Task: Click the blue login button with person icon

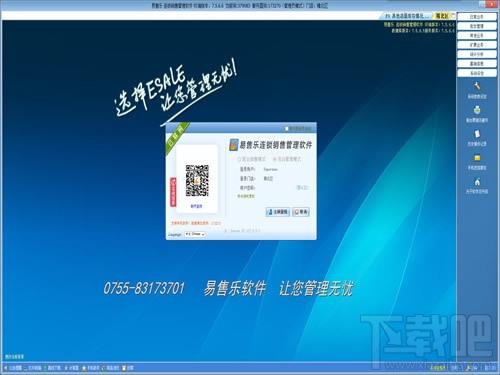Action: 277,212
